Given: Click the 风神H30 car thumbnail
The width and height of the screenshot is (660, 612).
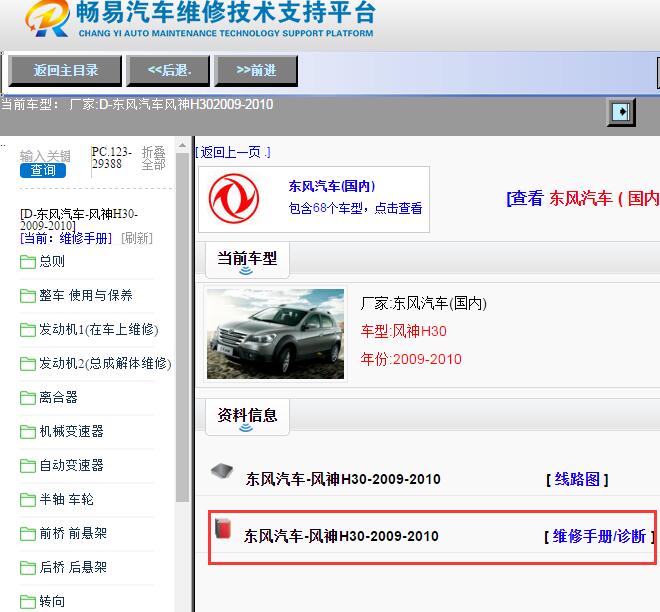Looking at the screenshot, I should pos(275,334).
